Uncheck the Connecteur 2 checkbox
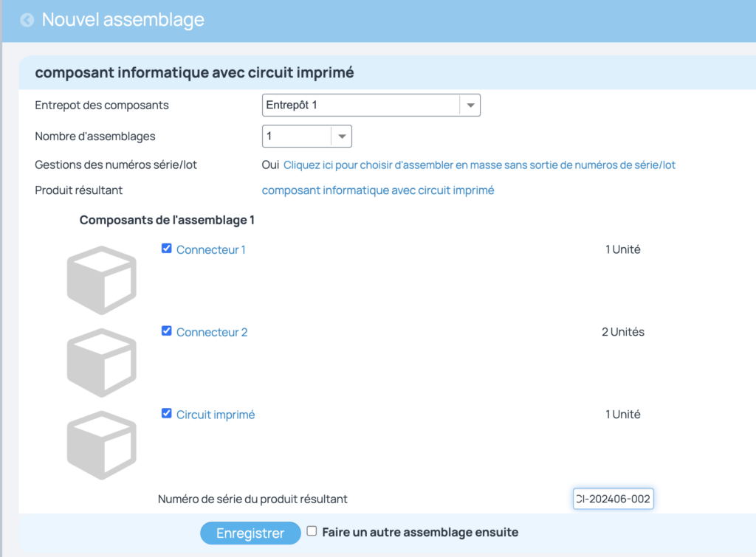 click(x=166, y=331)
